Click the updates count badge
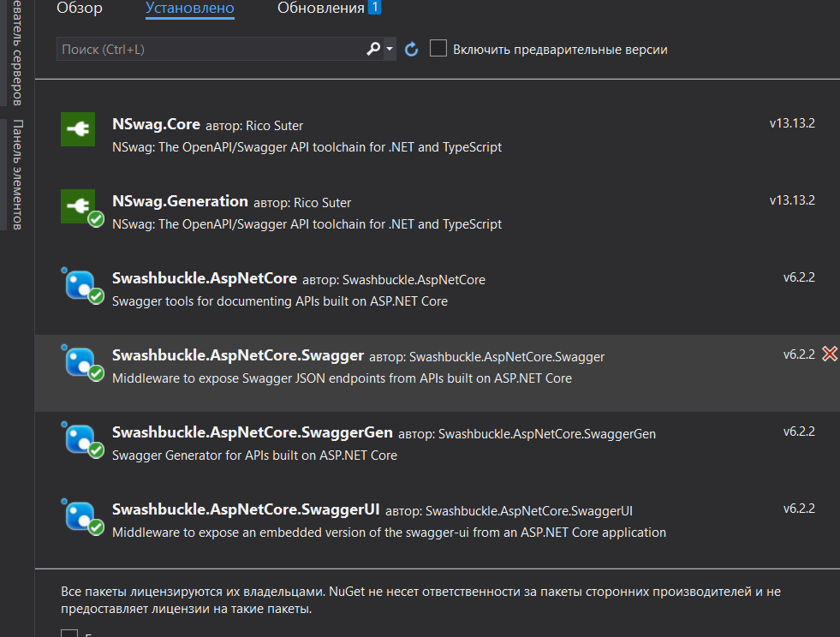This screenshot has width=840, height=637. (x=375, y=7)
